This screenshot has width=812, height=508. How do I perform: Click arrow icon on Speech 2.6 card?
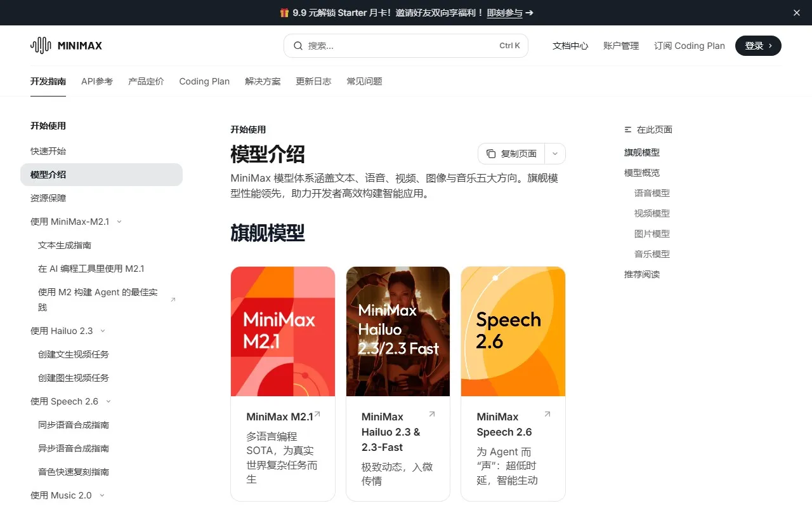click(547, 415)
